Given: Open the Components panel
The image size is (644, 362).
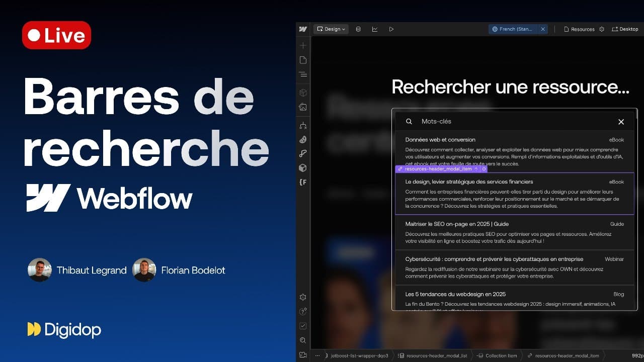Looking at the screenshot, I should (x=303, y=93).
